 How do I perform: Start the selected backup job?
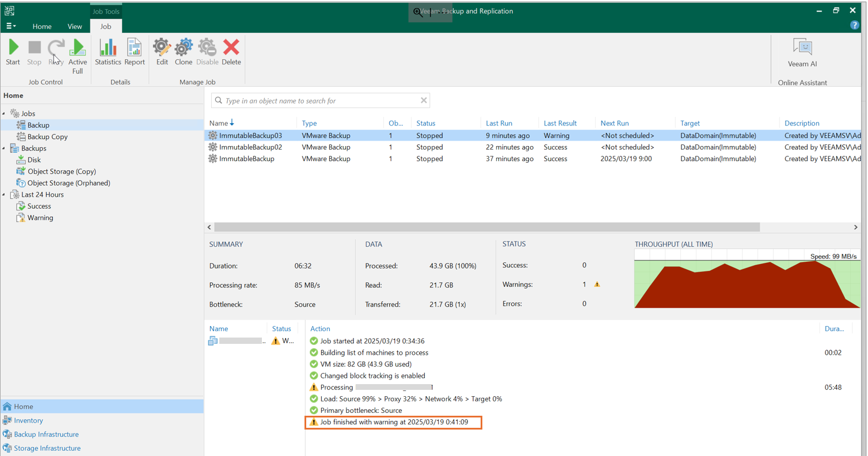13,52
